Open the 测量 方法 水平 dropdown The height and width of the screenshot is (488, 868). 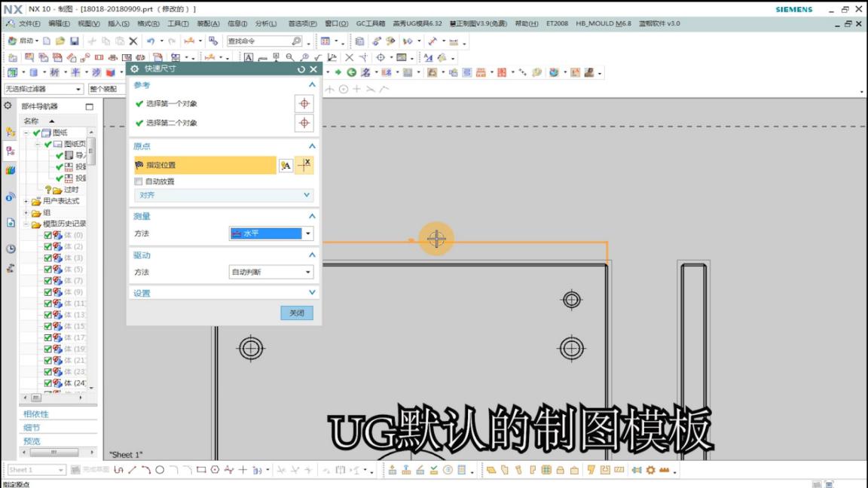coord(271,233)
